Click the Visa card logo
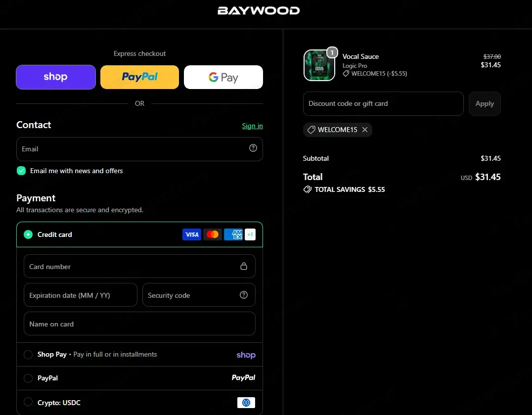Screen dimensions: 532x415 192,234
